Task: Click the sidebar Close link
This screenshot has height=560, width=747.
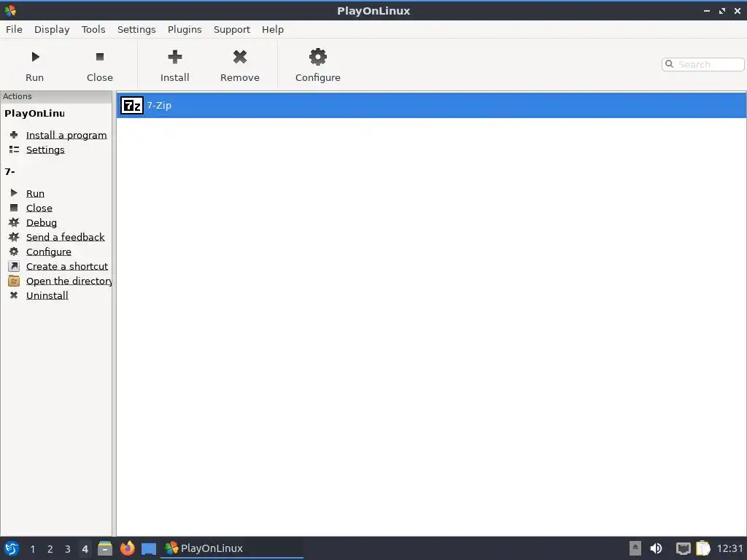Action: (x=39, y=208)
